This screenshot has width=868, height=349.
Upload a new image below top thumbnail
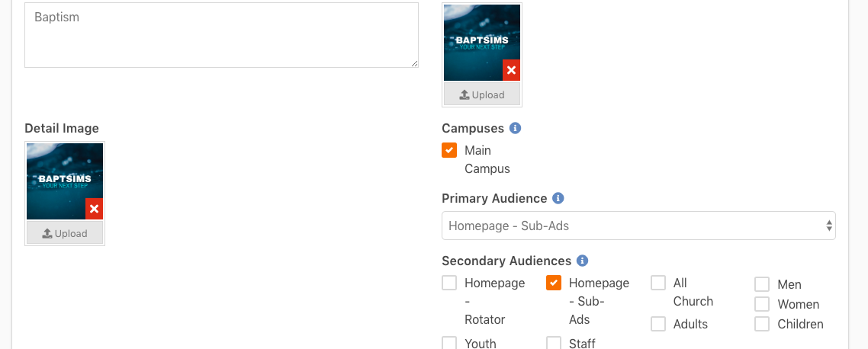(482, 94)
